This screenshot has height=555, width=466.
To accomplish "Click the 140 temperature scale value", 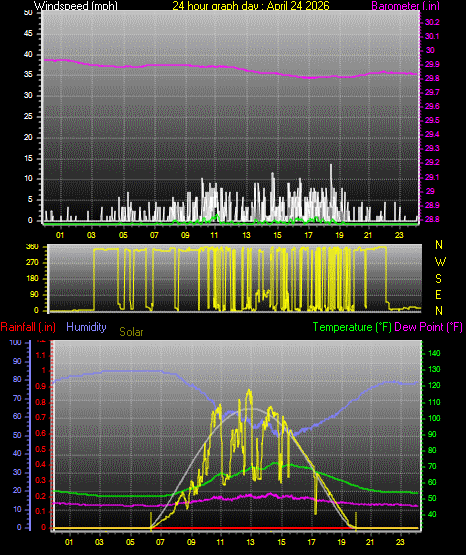I will [x=434, y=353].
